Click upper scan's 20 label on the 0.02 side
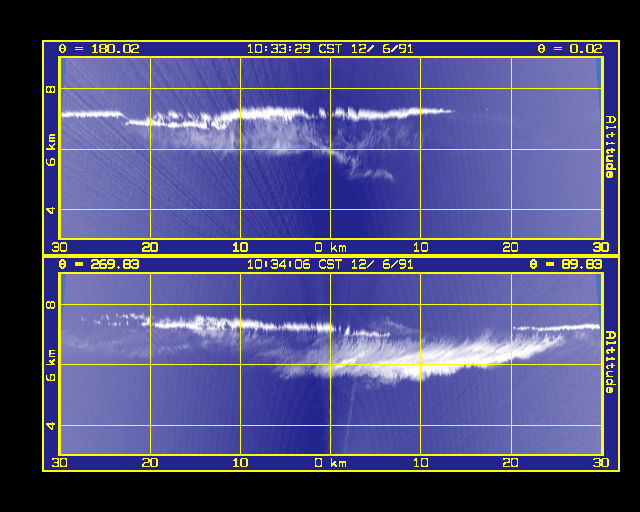Image resolution: width=640 pixels, height=512 pixels. (511, 247)
